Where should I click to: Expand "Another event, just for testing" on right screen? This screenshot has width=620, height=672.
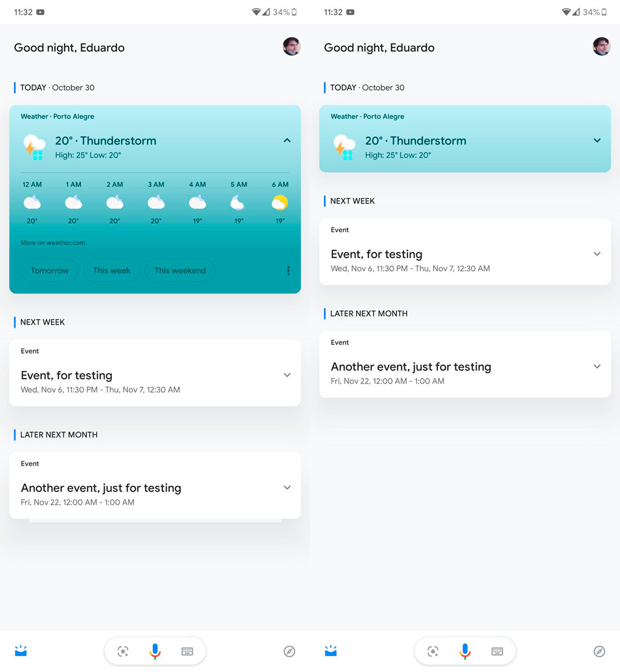point(597,367)
